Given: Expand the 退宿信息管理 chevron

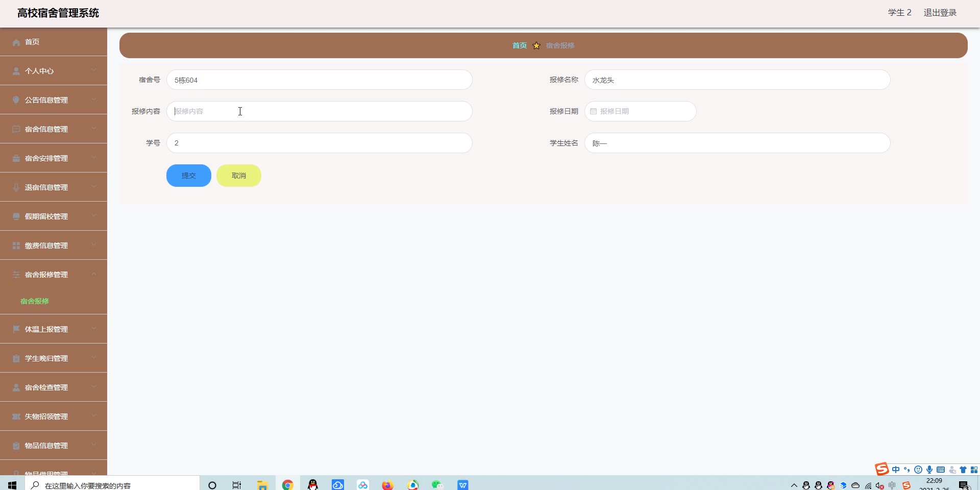Looking at the screenshot, I should point(94,187).
